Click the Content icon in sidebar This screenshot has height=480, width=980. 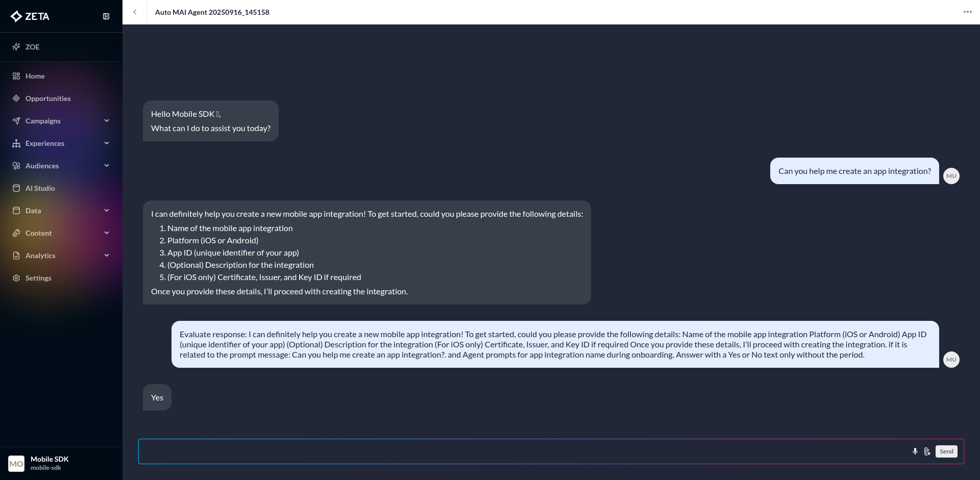tap(16, 233)
